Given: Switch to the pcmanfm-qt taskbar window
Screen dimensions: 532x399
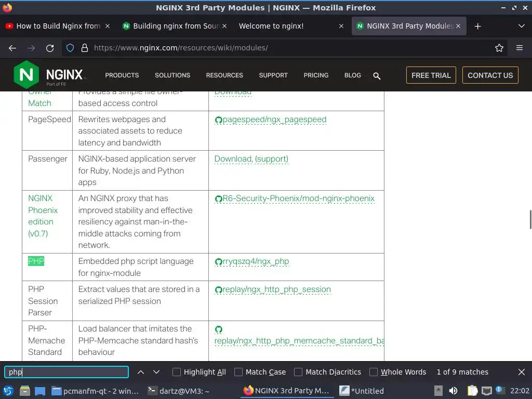Looking at the screenshot, I should click(95, 391).
